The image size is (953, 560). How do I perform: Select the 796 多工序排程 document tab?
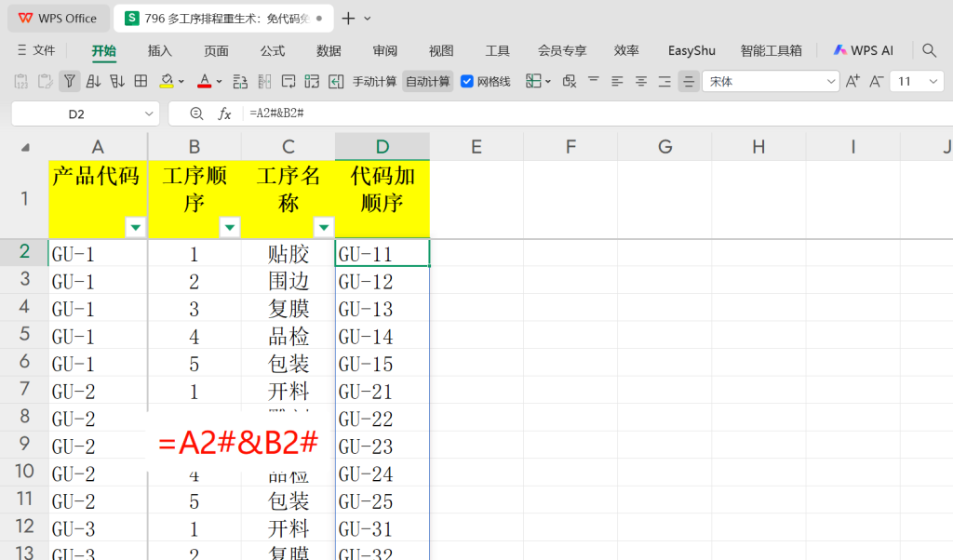(x=223, y=19)
